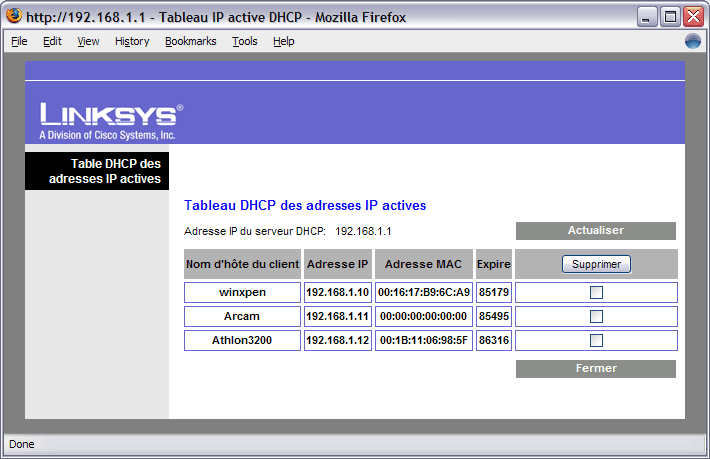This screenshot has width=710, height=459.
Task: Check the box for Athlon3200
Action: point(596,340)
